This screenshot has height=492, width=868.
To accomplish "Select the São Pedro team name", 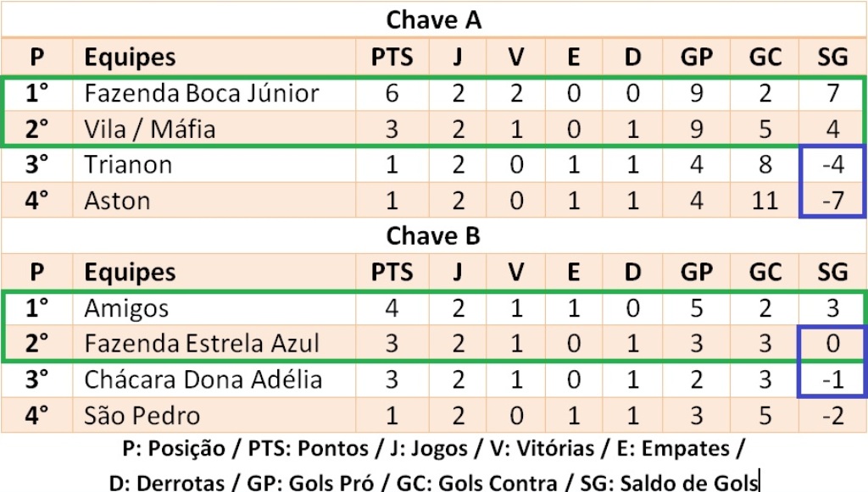I will [x=142, y=416].
